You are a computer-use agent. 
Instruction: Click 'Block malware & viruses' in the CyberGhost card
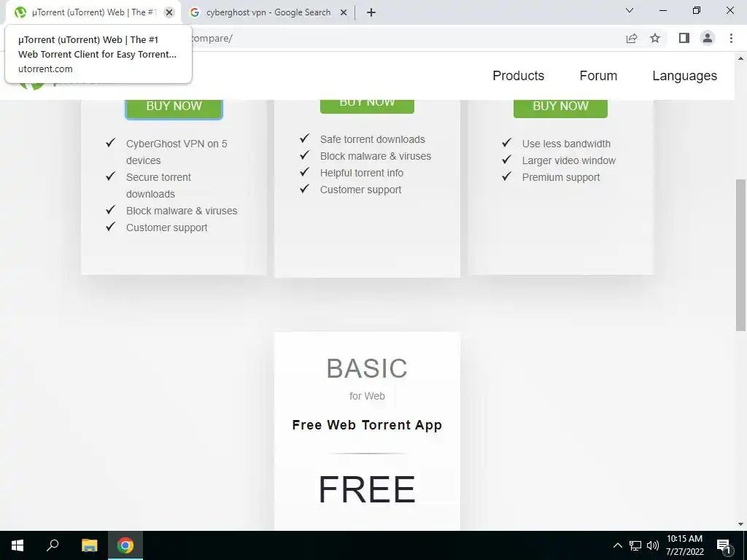point(182,211)
